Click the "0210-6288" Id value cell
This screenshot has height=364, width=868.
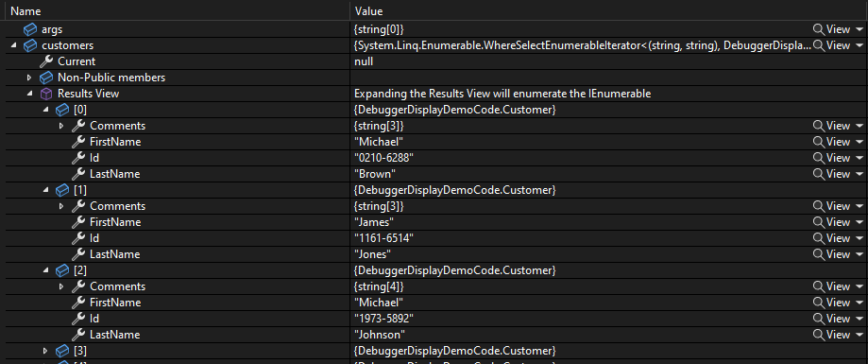click(581, 158)
